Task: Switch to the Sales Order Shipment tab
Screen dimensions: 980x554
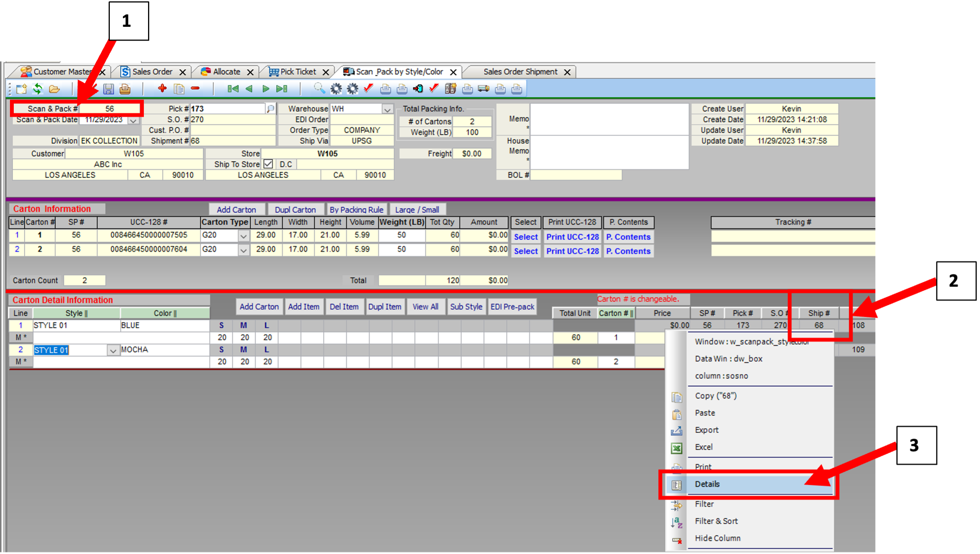Action: pos(520,72)
